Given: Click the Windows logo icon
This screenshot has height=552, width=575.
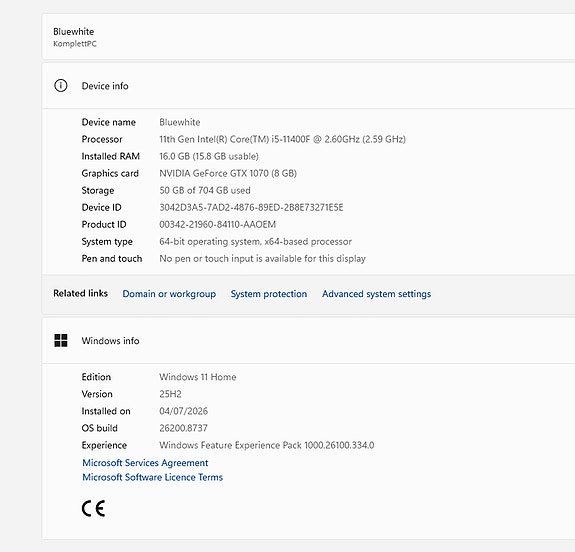Looking at the screenshot, I should coord(61,340).
